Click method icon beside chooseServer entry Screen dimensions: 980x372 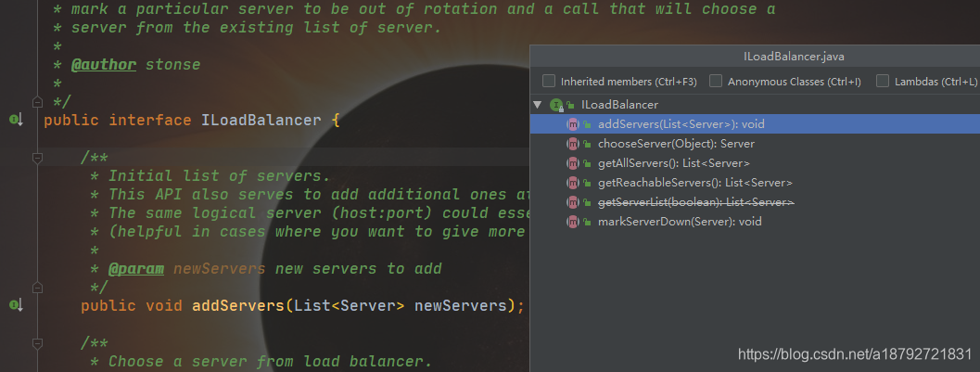coord(572,144)
